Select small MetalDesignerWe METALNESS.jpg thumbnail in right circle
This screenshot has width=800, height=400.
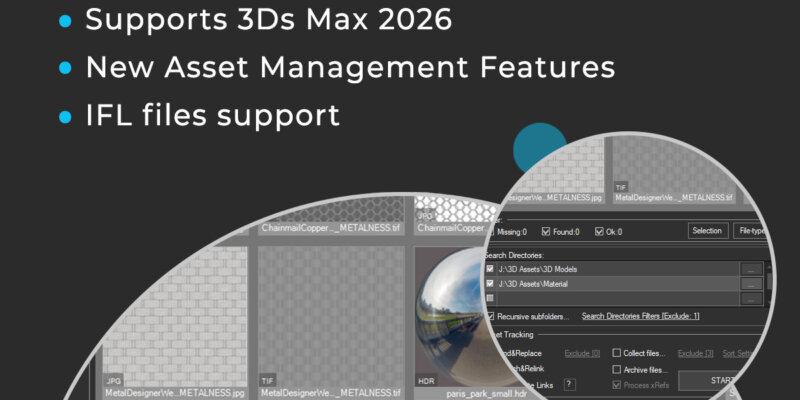point(554,171)
